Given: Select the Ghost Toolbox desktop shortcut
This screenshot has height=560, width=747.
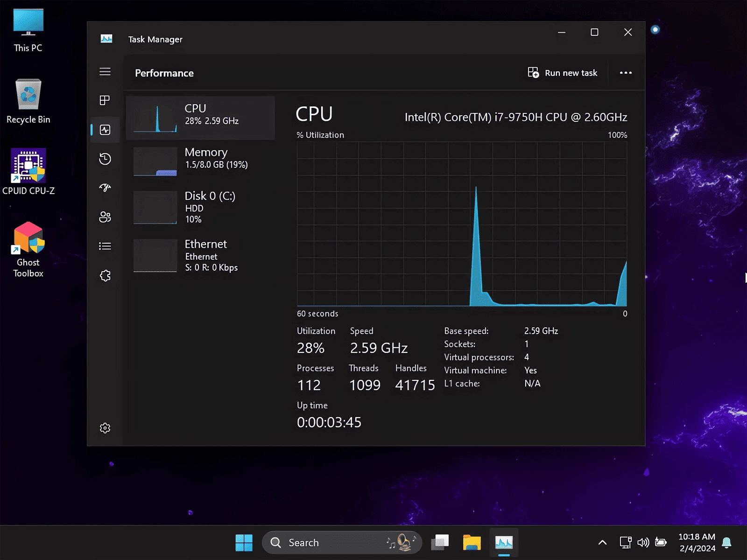Looking at the screenshot, I should (x=28, y=249).
